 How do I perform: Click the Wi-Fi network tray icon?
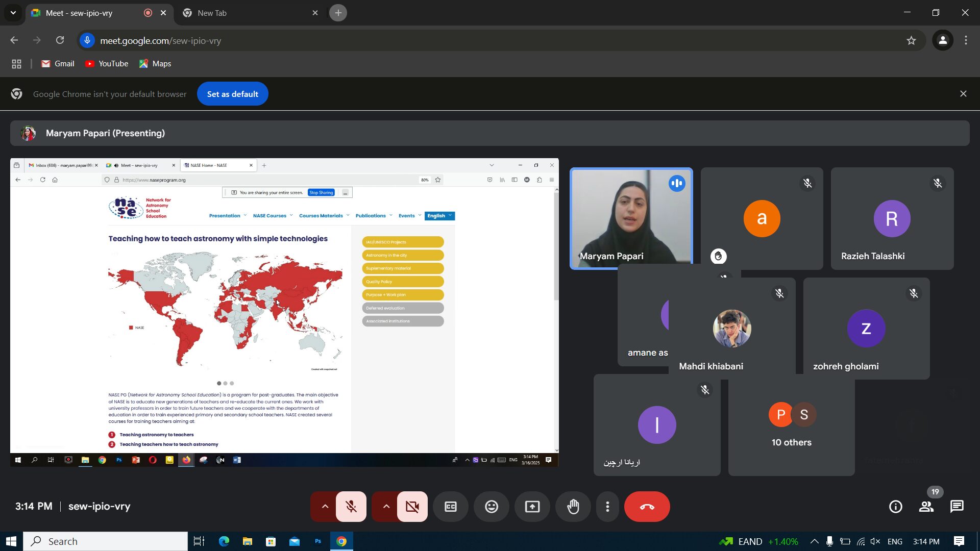tap(861, 541)
